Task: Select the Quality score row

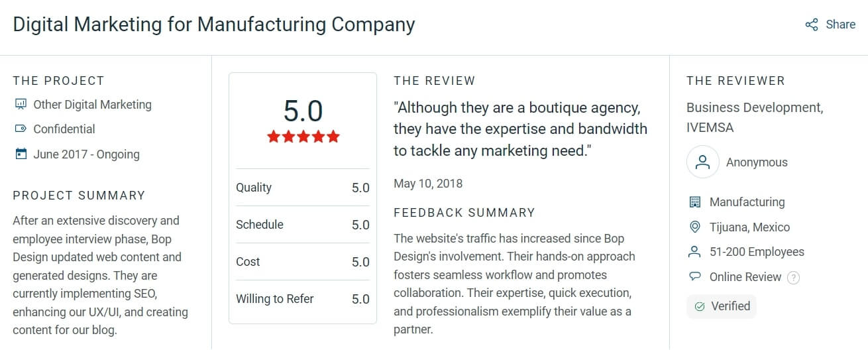Action: [x=303, y=188]
